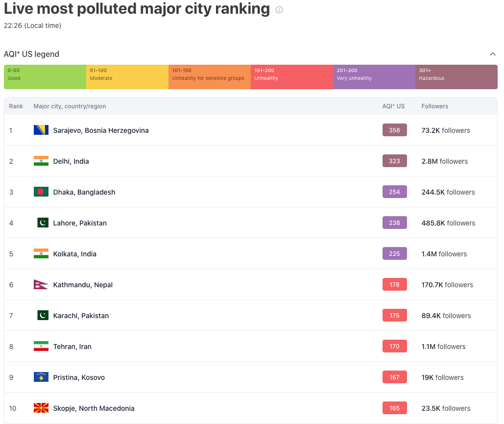Collapse the AQI US legend chevron
The height and width of the screenshot is (424, 504).
[x=492, y=54]
